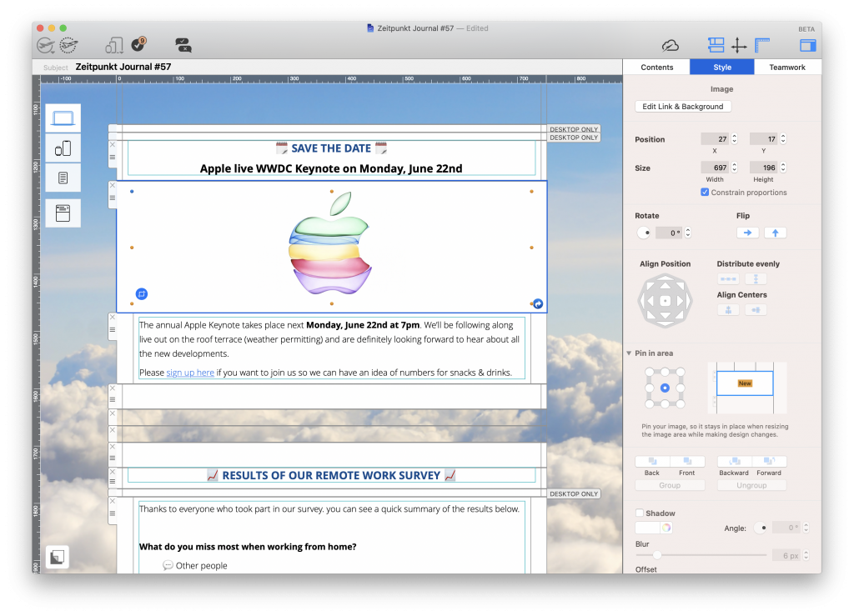Open the device preview toolbar icon
This screenshot has height=616, width=854.
click(113, 46)
